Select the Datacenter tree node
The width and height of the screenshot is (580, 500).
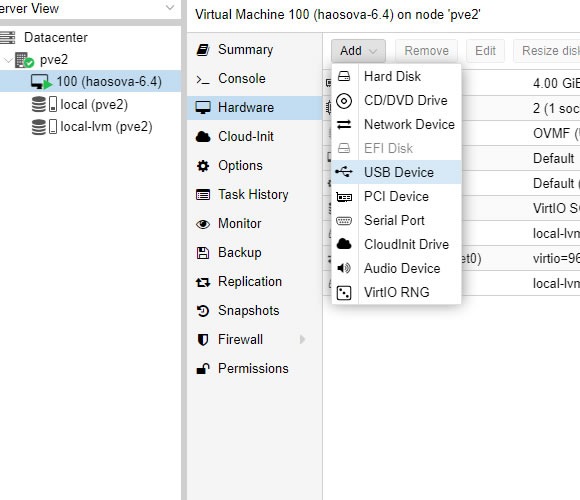[x=90, y=37]
